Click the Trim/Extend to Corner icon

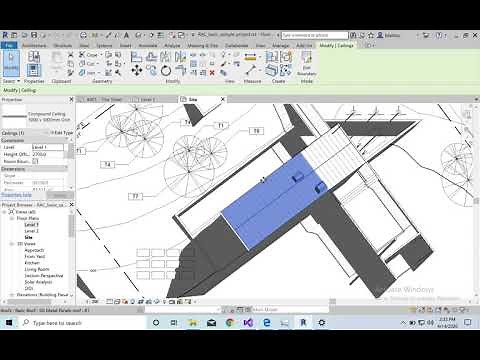[180, 70]
